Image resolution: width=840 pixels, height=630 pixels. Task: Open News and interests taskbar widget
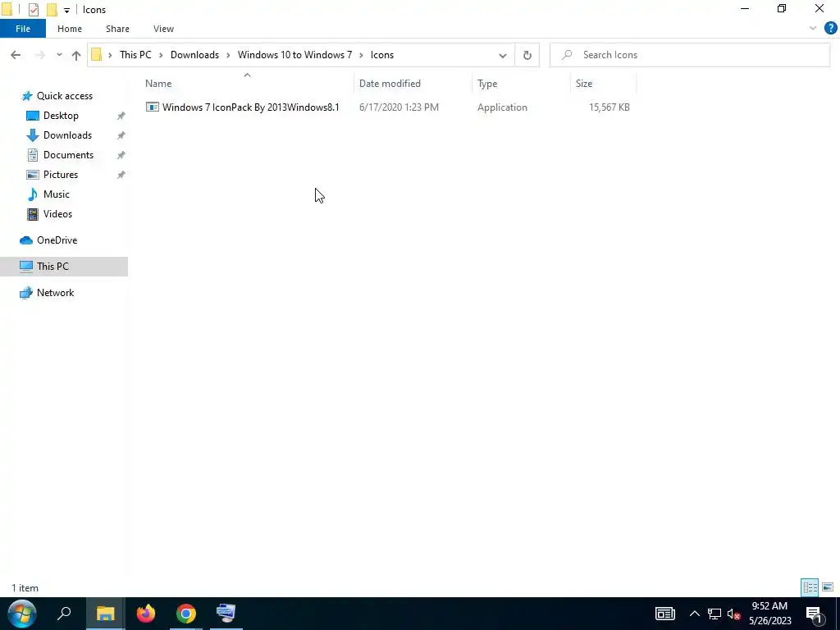[x=664, y=614]
